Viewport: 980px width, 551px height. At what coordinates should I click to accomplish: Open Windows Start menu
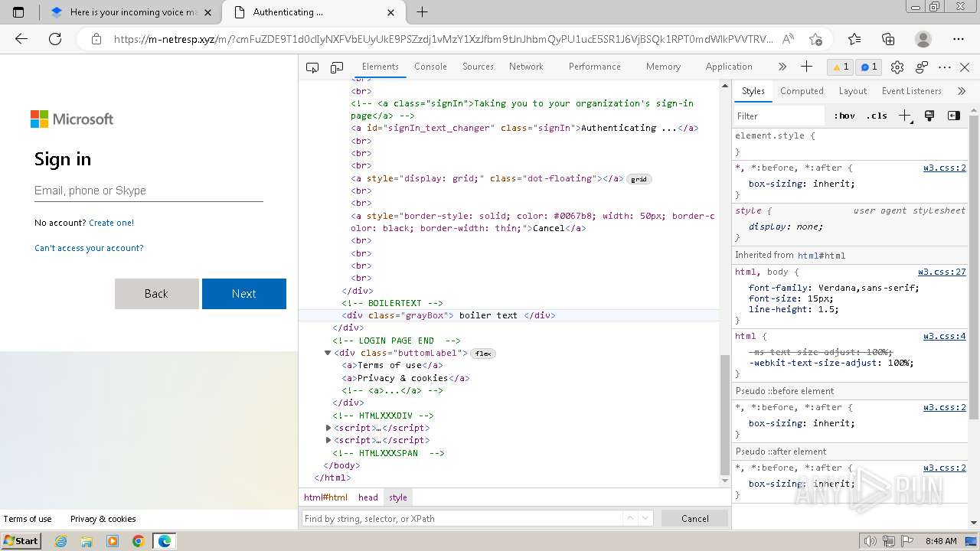click(x=21, y=541)
